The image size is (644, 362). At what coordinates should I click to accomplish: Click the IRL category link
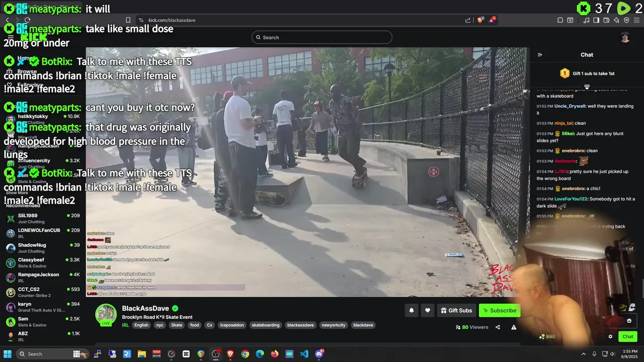(x=125, y=325)
